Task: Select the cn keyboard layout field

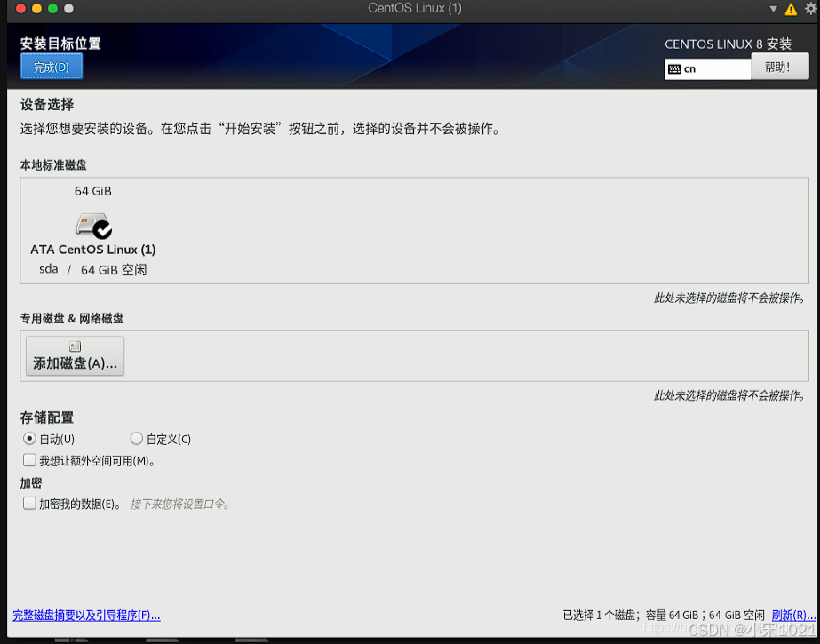Action: tap(707, 69)
